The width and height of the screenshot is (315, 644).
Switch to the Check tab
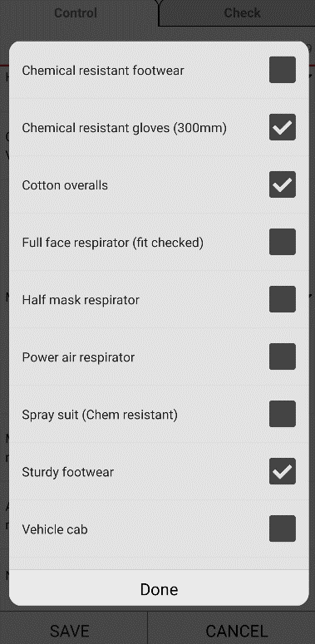pyautogui.click(x=242, y=12)
